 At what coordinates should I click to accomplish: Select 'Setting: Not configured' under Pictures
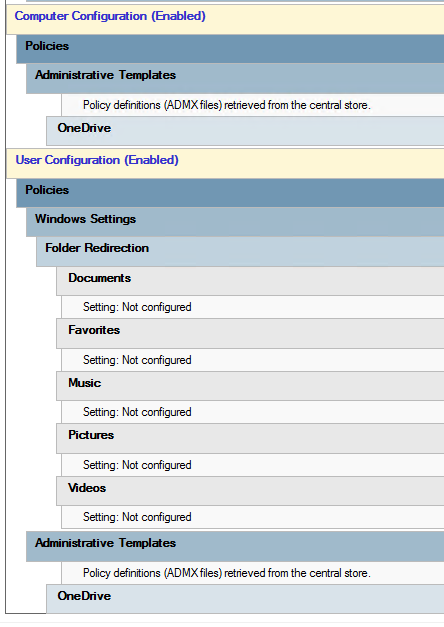137,465
